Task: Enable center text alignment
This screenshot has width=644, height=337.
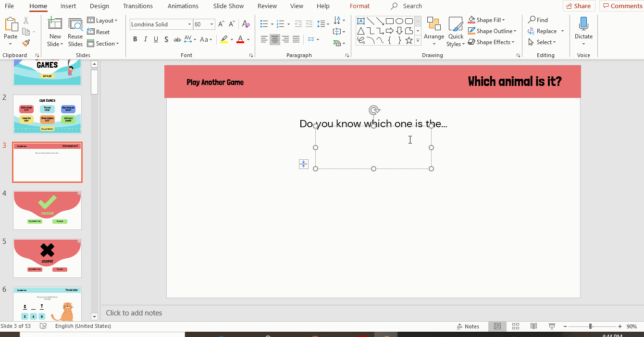Action: click(274, 39)
